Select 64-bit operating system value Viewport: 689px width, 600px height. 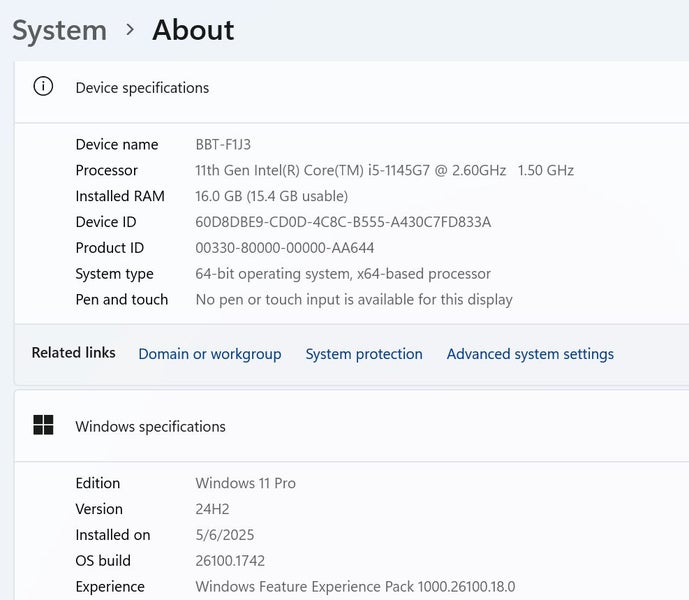(343, 274)
